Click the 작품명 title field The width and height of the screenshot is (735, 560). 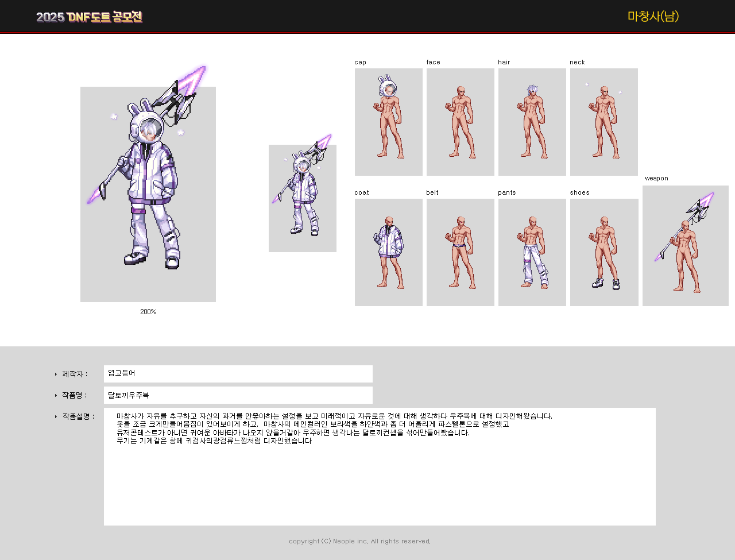(238, 395)
